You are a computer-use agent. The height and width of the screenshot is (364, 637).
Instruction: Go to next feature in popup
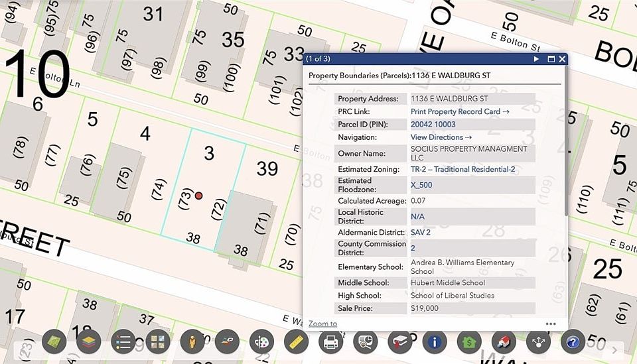tap(536, 59)
